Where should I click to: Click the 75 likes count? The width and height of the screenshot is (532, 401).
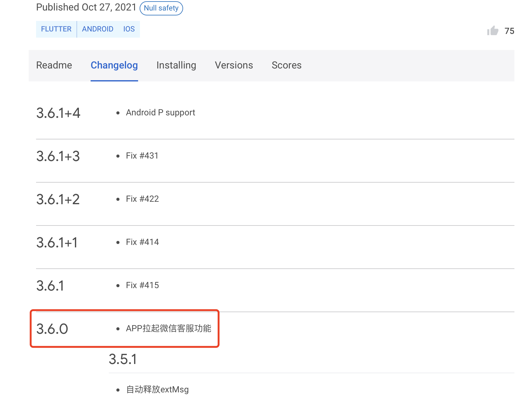pyautogui.click(x=509, y=31)
